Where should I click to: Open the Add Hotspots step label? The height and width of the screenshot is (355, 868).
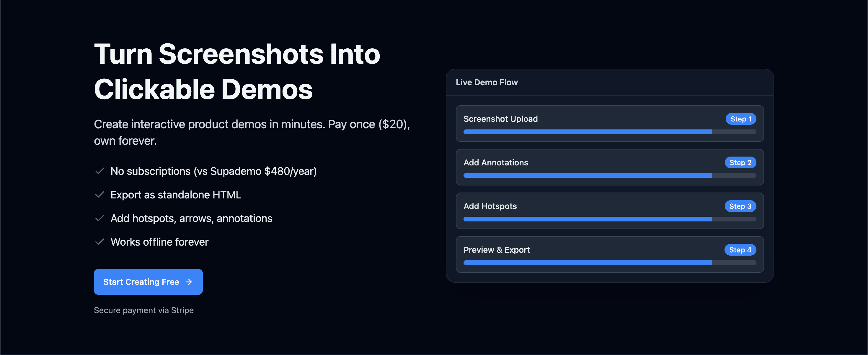[x=490, y=206]
